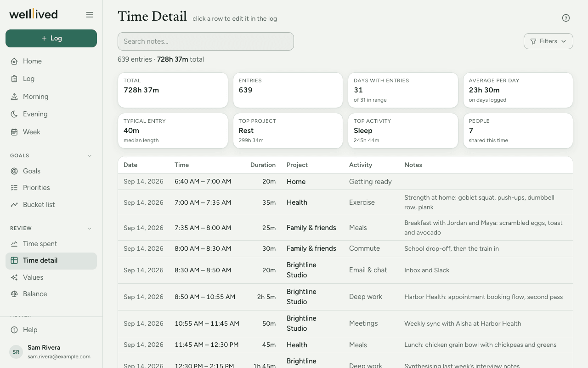Open the help circle icon near the page title

tap(566, 18)
